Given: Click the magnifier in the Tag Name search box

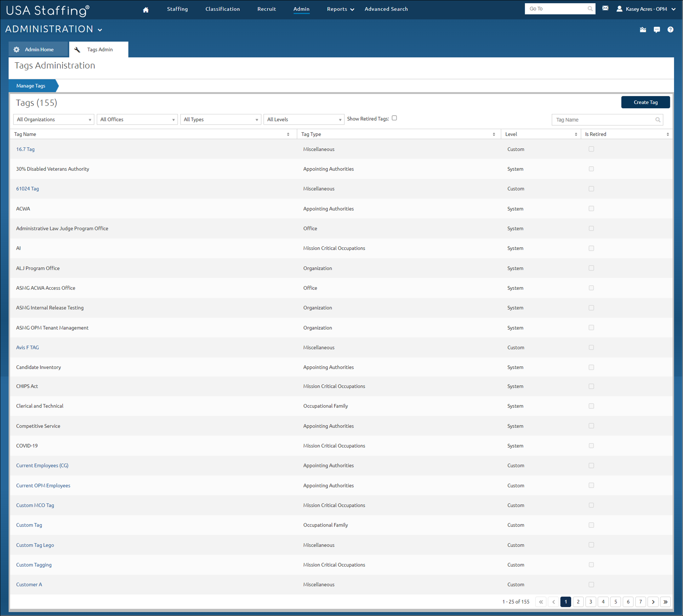Looking at the screenshot, I should (x=658, y=119).
